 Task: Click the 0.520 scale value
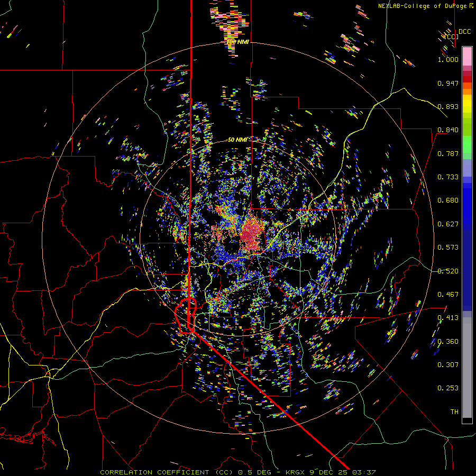[448, 271]
